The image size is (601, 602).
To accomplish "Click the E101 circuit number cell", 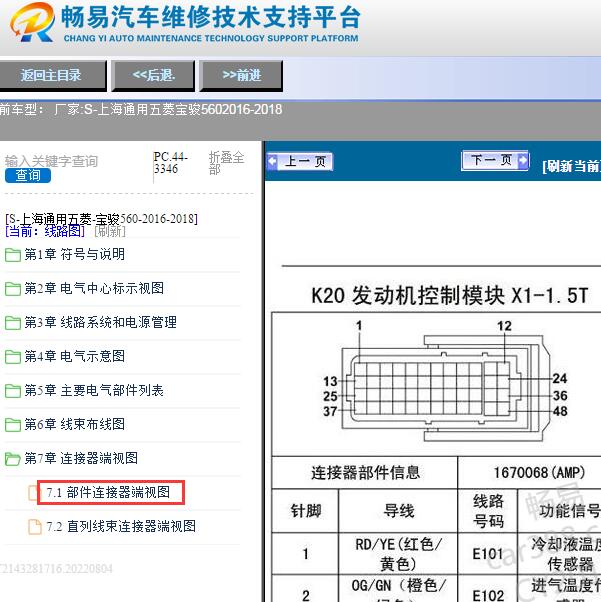I will 488,554.
